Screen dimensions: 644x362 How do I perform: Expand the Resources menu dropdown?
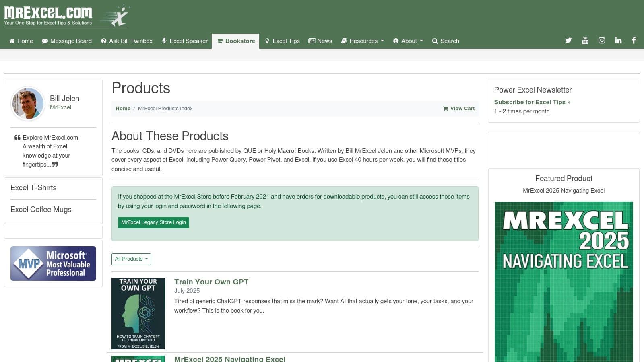tap(363, 41)
